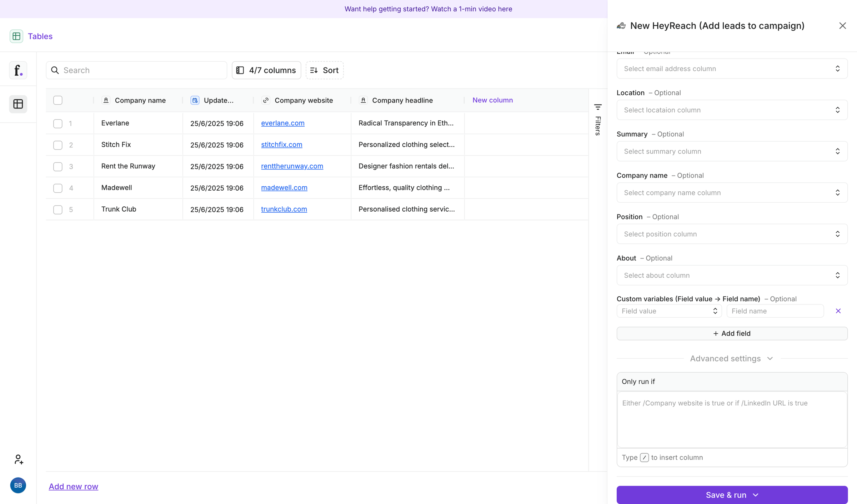857x504 pixels.
Task: Click the Company website column link icon
Action: (x=266, y=100)
